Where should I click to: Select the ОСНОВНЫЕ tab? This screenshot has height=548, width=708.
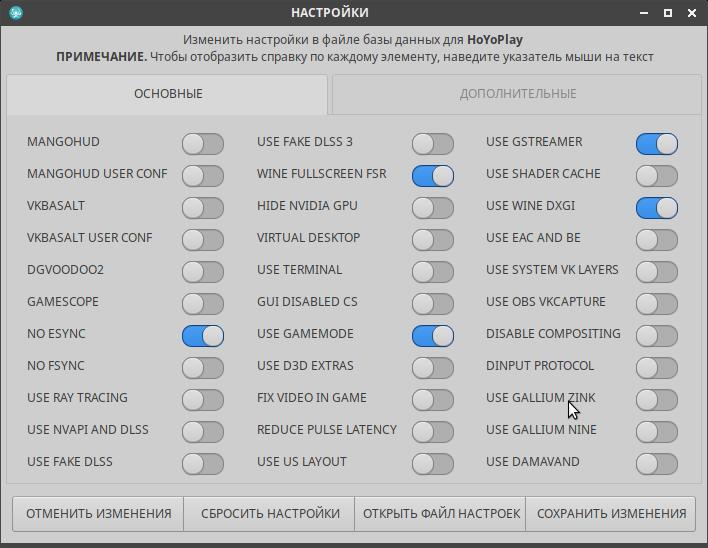click(x=168, y=94)
